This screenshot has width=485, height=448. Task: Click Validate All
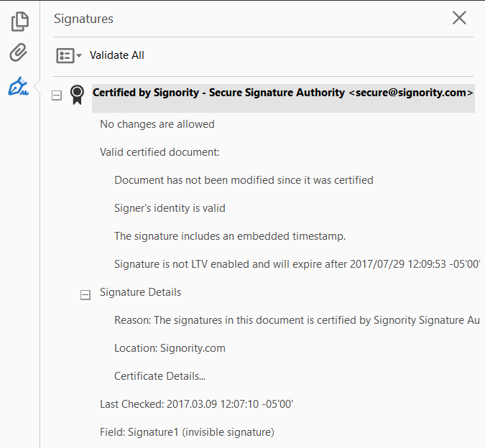click(117, 55)
